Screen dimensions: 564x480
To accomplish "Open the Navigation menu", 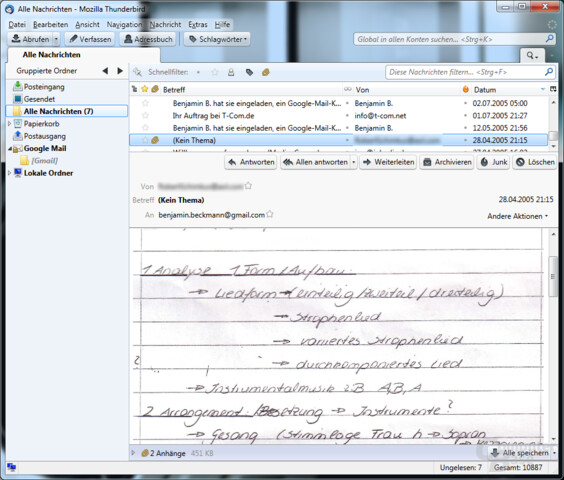I will pos(124,24).
